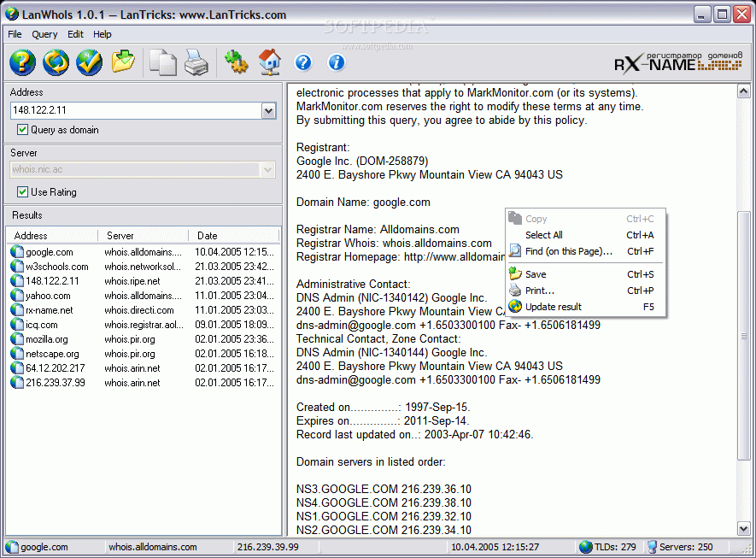Viewport: 756px width, 558px height.
Task: Click the homepage house toolbar icon
Action: [270, 62]
